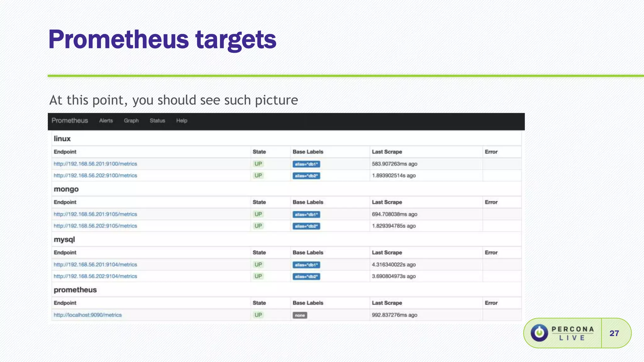Screen dimensions: 644x362
Task: Click the Percona Live logo icon
Action: click(x=539, y=333)
